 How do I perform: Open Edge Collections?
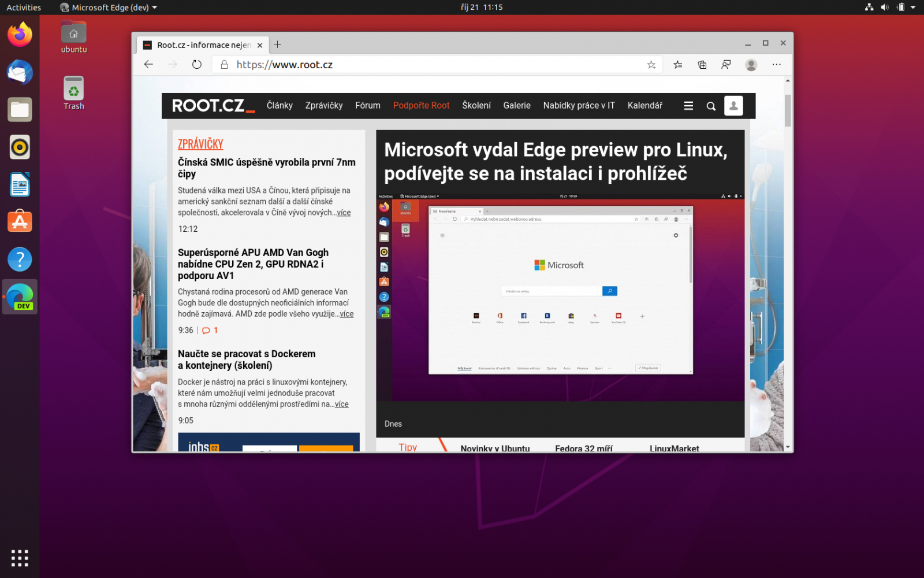coord(702,64)
